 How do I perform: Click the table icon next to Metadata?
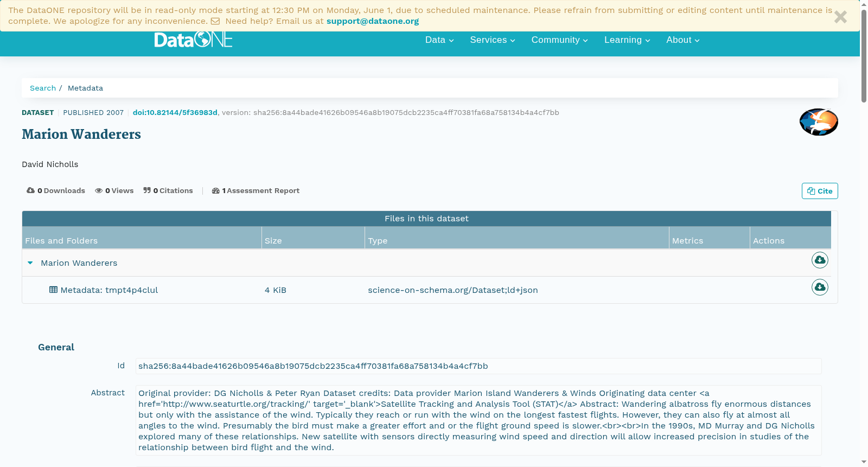tap(53, 290)
